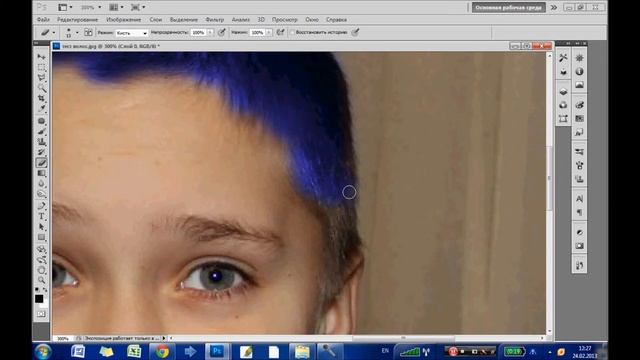Screen dimensions: 640x360
Task: Select the Path Selection tool
Action: pyautogui.click(x=41, y=227)
